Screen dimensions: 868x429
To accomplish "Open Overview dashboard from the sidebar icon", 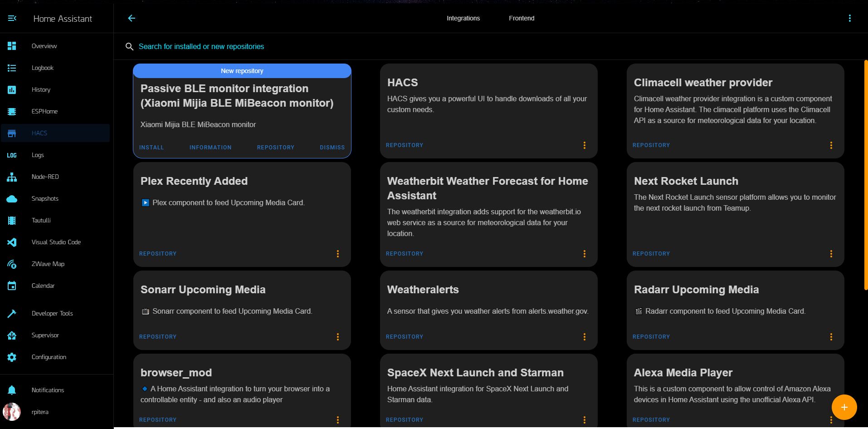I will click(x=12, y=46).
